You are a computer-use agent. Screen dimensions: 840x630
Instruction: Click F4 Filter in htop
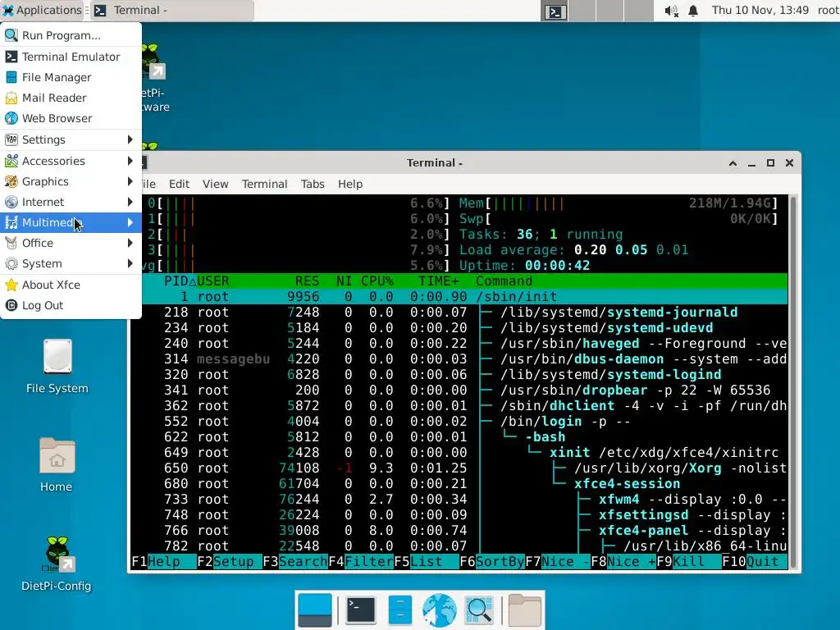[x=361, y=561]
